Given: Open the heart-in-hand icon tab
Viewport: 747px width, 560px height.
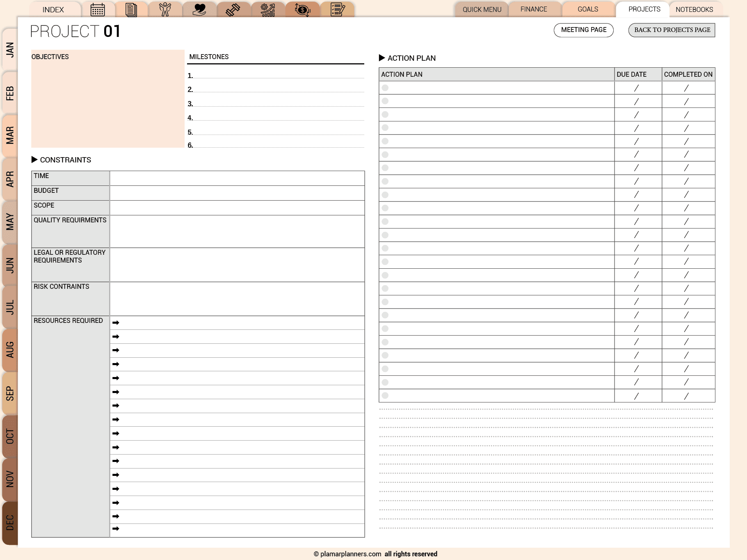Looking at the screenshot, I should click(199, 9).
